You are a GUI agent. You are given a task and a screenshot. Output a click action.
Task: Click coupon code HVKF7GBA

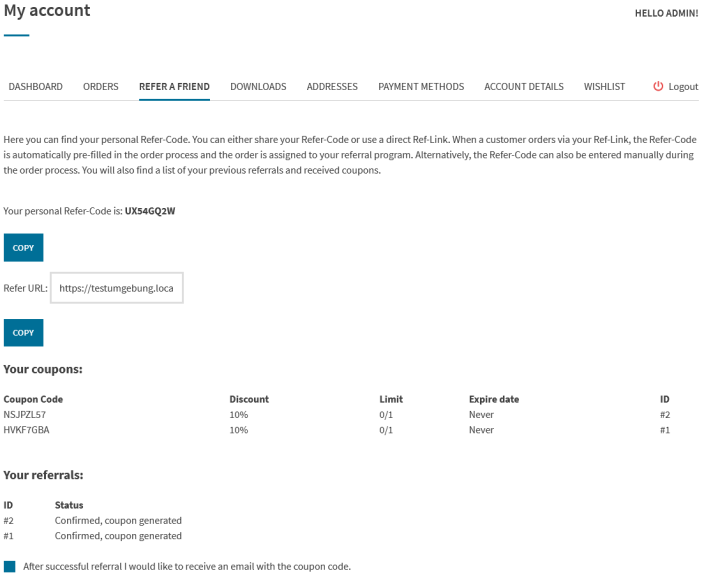point(27,430)
